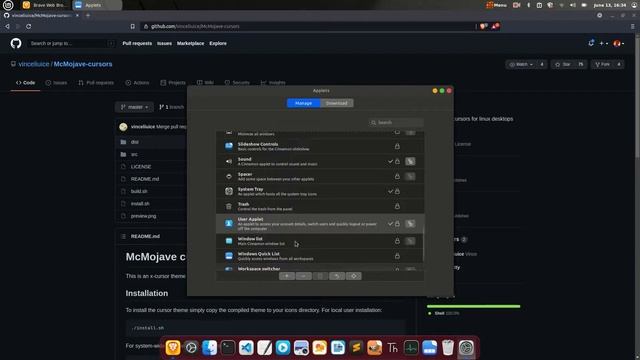The image size is (640, 360).
Task: Open Explore in GitHub top navigation
Action: pyautogui.click(x=218, y=43)
